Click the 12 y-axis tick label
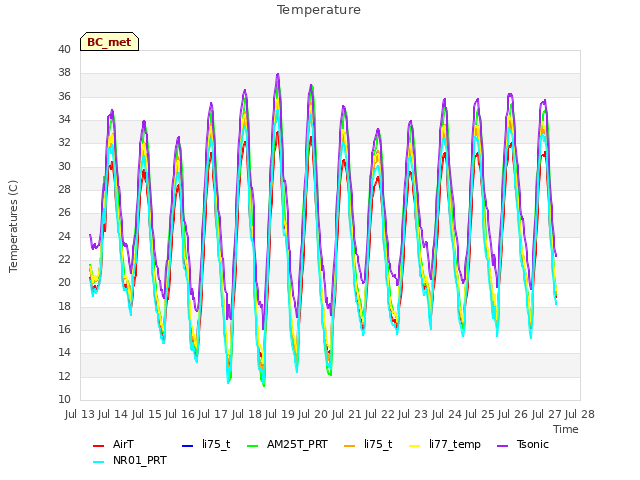 (64, 376)
